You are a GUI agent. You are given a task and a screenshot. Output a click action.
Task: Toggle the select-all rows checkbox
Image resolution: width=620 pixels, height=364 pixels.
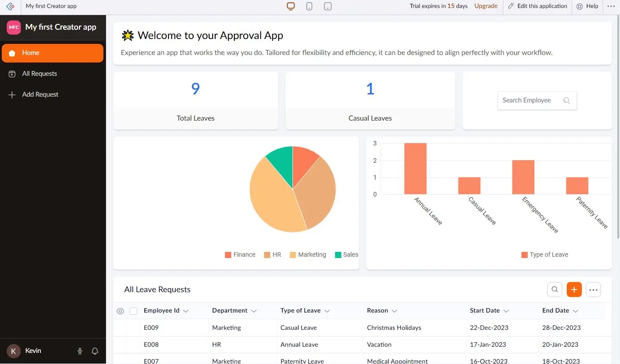pos(134,311)
